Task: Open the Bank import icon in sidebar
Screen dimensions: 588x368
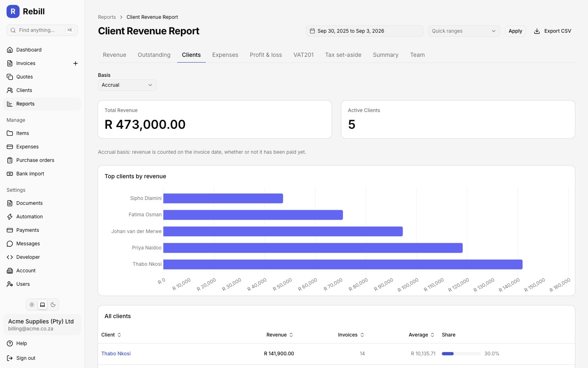Action: (10, 174)
